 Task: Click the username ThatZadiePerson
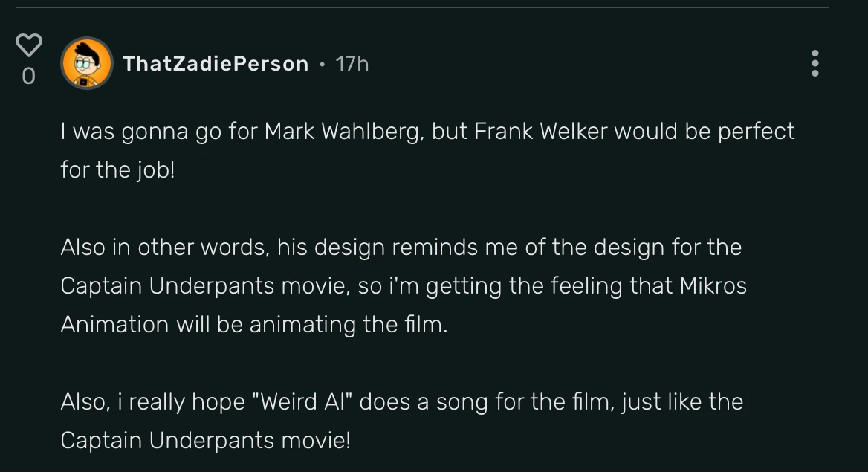(216, 64)
